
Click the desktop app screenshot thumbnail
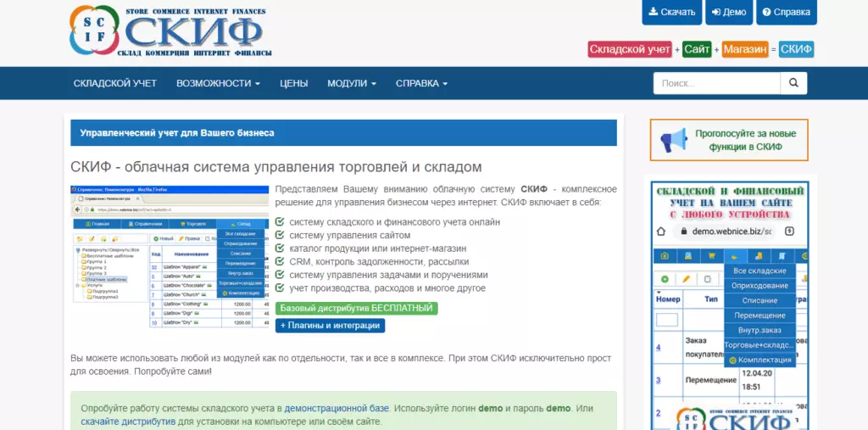pyautogui.click(x=170, y=258)
